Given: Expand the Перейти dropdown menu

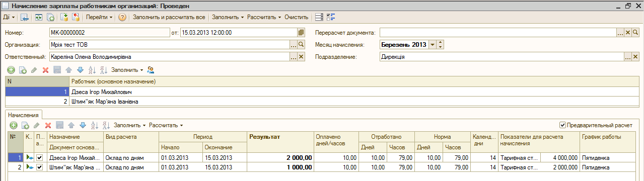Looking at the screenshot, I should pyautogui.click(x=99, y=17).
